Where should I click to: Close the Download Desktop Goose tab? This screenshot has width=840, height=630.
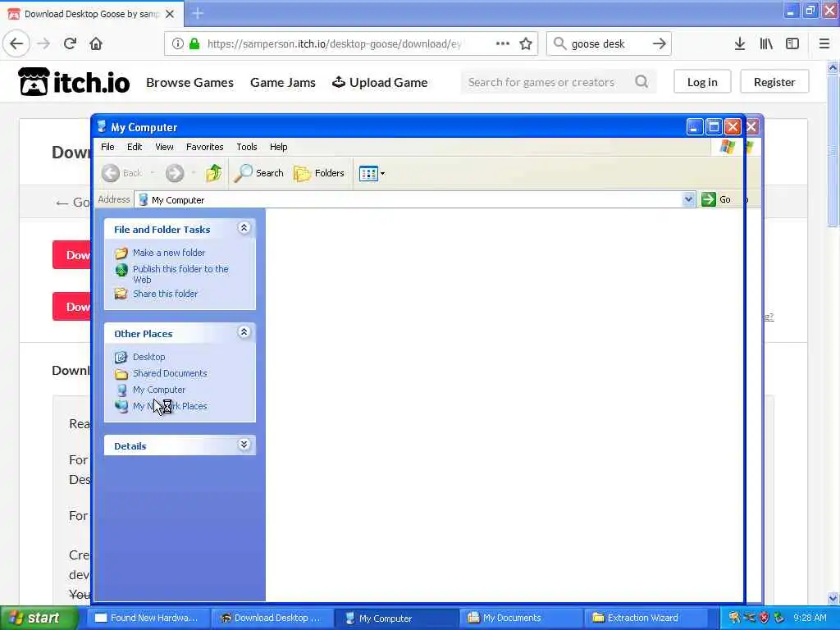170,14
